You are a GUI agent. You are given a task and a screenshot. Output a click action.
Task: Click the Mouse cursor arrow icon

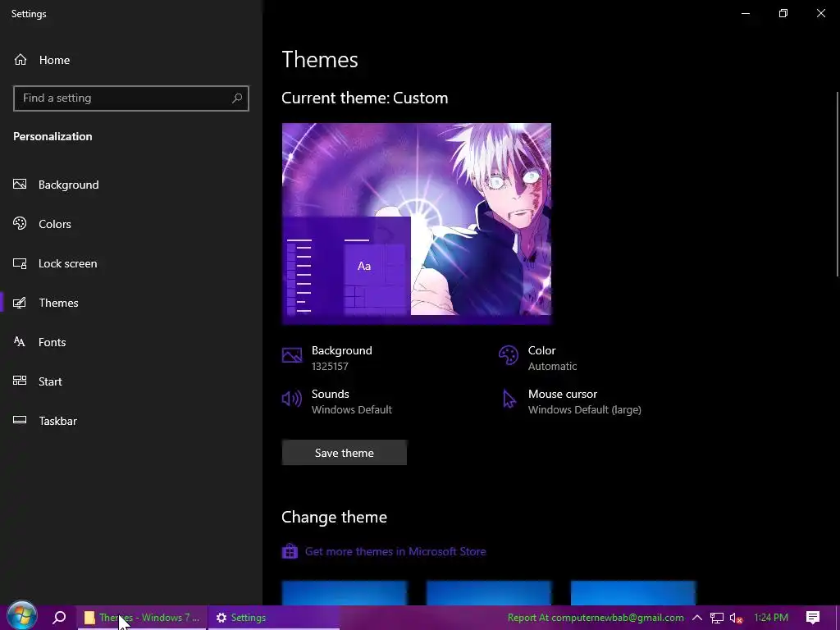click(x=509, y=399)
